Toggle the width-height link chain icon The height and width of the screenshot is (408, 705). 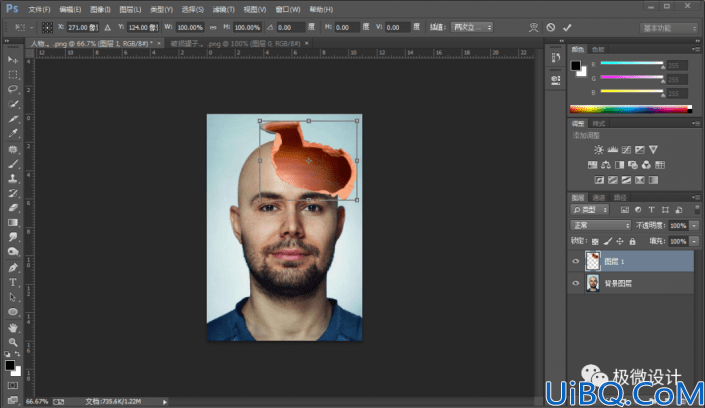point(213,27)
